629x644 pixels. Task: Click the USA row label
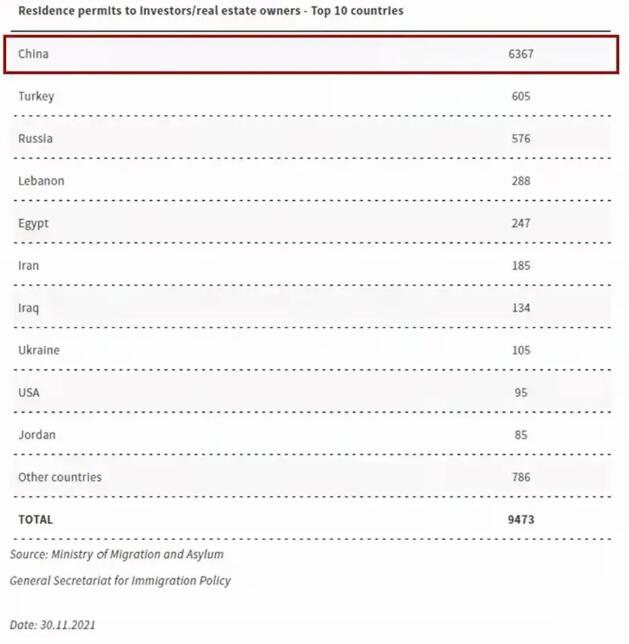pyautogui.click(x=29, y=393)
